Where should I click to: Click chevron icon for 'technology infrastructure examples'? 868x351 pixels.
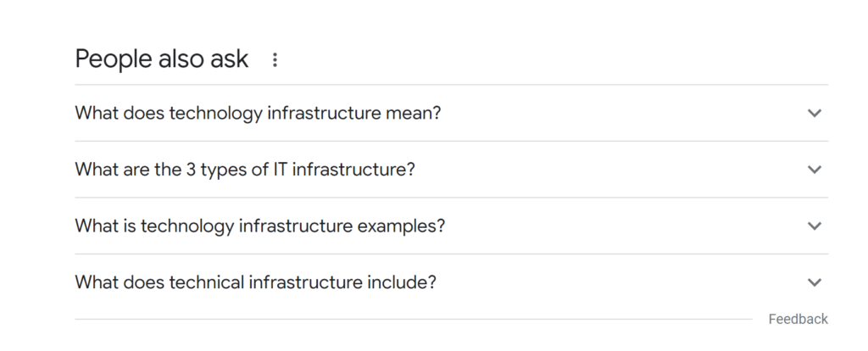pyautogui.click(x=815, y=226)
